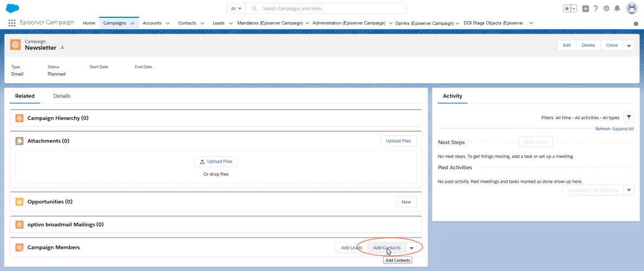Open the Favorites star icon
This screenshot has height=271, width=644.
tap(567, 9)
